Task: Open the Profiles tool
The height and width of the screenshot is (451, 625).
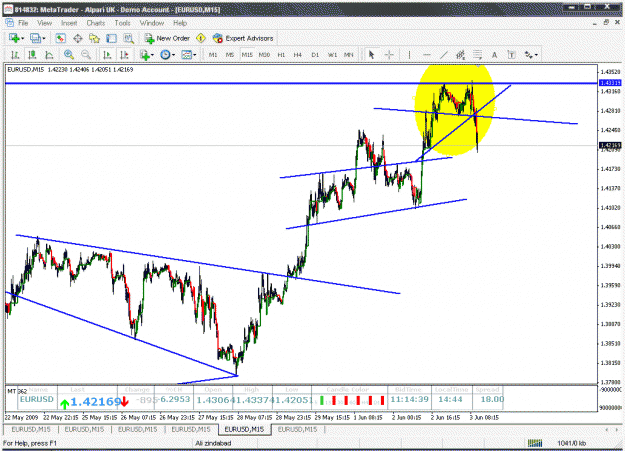Action: pyautogui.click(x=35, y=38)
